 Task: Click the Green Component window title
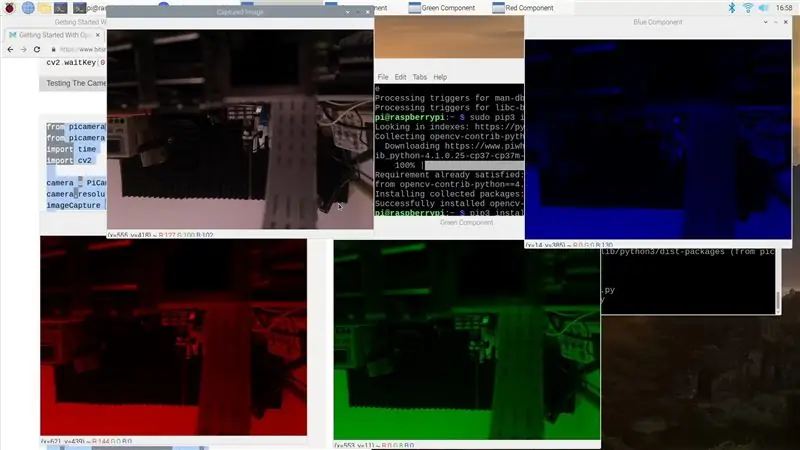[466, 222]
